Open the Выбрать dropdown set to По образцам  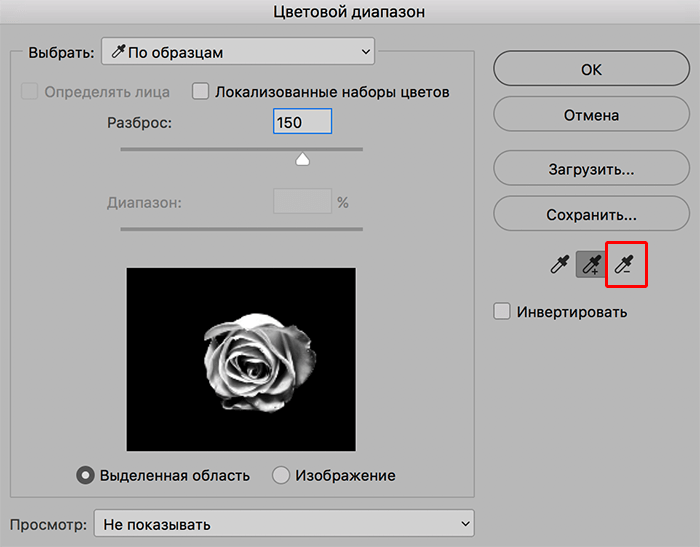tap(238, 52)
